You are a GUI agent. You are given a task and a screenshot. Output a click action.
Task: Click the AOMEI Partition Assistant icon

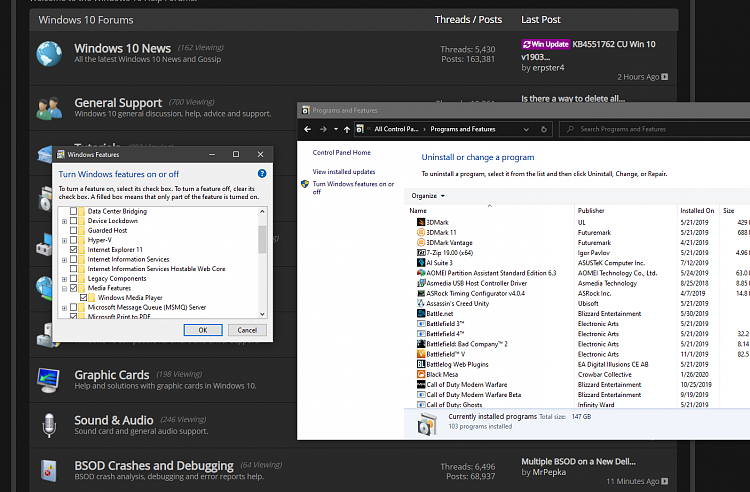pos(421,273)
